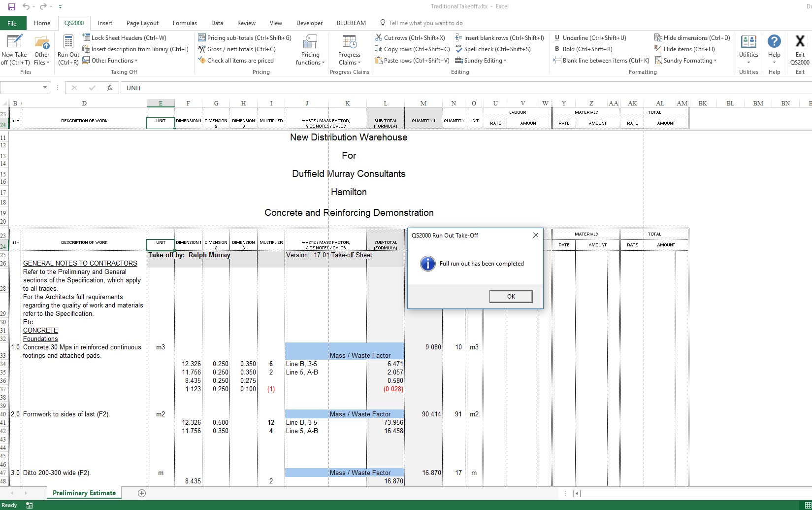Click the Save icon in title bar
The width and height of the screenshot is (812, 510).
[x=12, y=7]
